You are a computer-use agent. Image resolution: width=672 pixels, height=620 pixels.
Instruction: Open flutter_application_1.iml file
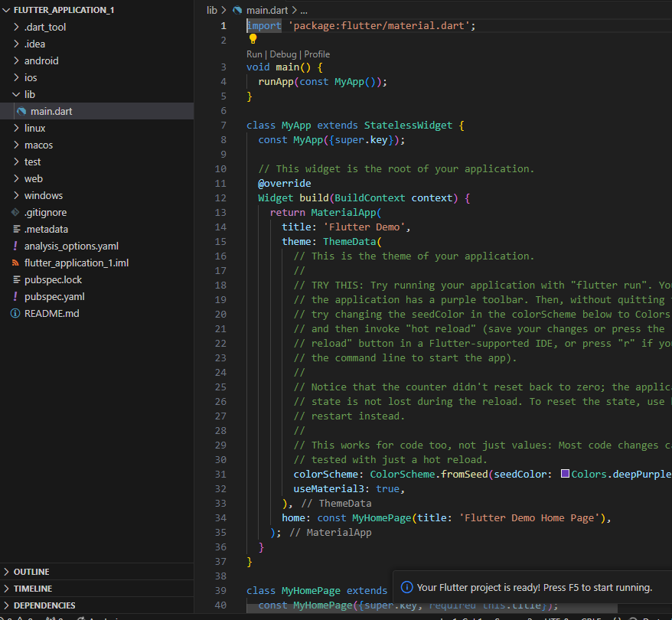tap(77, 263)
